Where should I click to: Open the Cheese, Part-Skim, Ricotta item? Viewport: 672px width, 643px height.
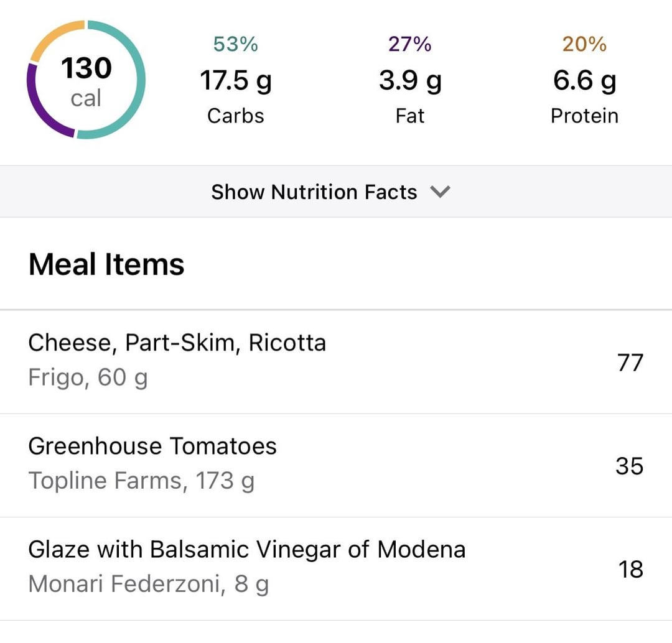336,362
